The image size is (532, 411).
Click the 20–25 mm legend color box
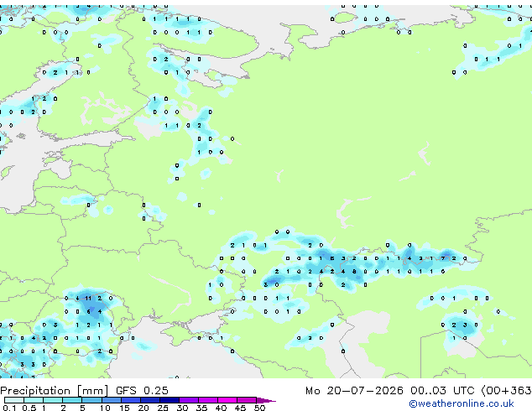[150, 400]
